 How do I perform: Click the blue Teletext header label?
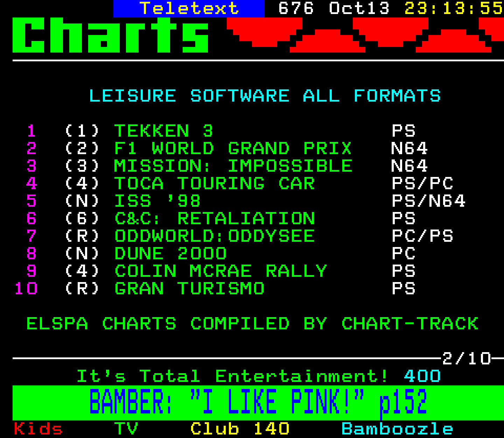pyautogui.click(x=189, y=8)
